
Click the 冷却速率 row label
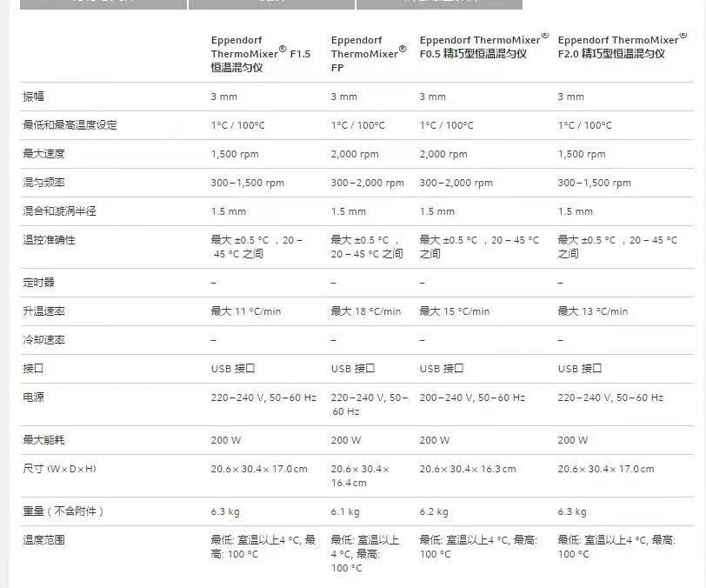click(43, 340)
